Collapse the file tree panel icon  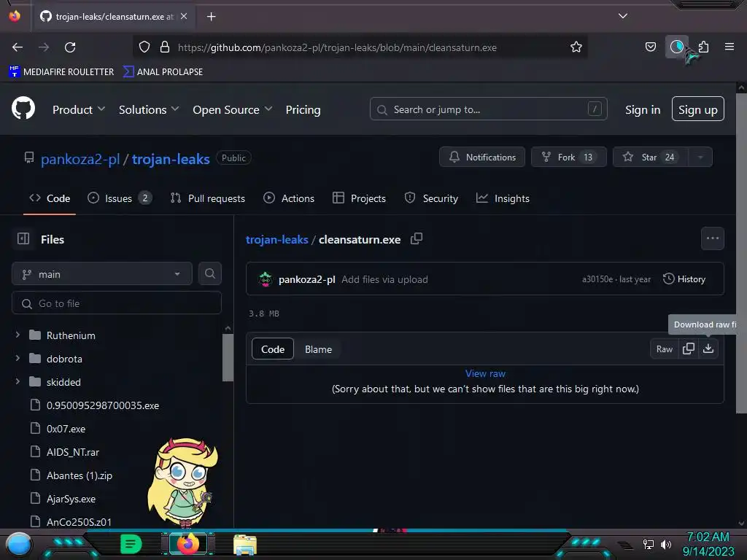23,239
